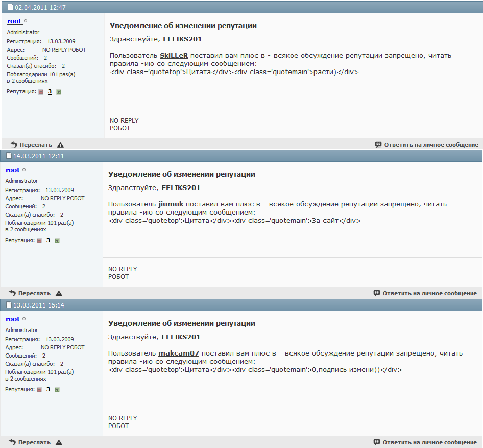Click root's offline status icon in the 14.03.2011 message
This screenshot has height=448, width=483.
pyautogui.click(x=24, y=170)
